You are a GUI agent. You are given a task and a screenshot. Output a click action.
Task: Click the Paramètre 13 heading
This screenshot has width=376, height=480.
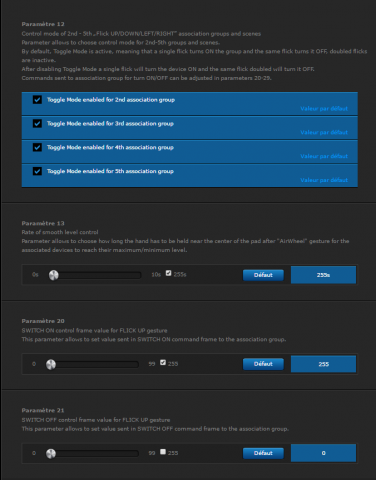tap(43, 223)
